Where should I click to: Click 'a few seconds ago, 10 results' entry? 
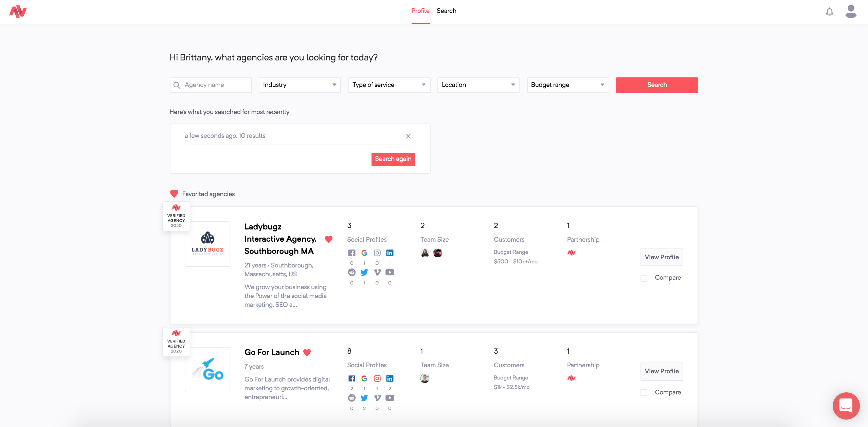coord(225,136)
